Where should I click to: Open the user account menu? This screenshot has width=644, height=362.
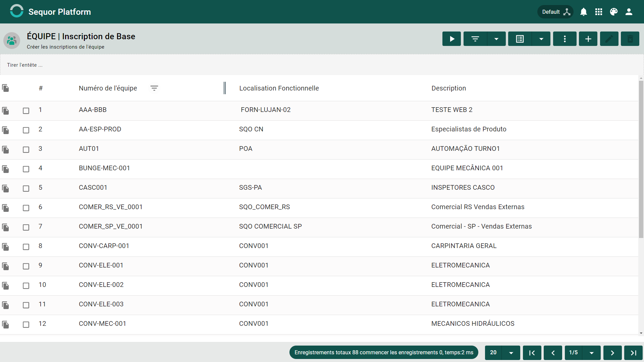click(x=629, y=12)
